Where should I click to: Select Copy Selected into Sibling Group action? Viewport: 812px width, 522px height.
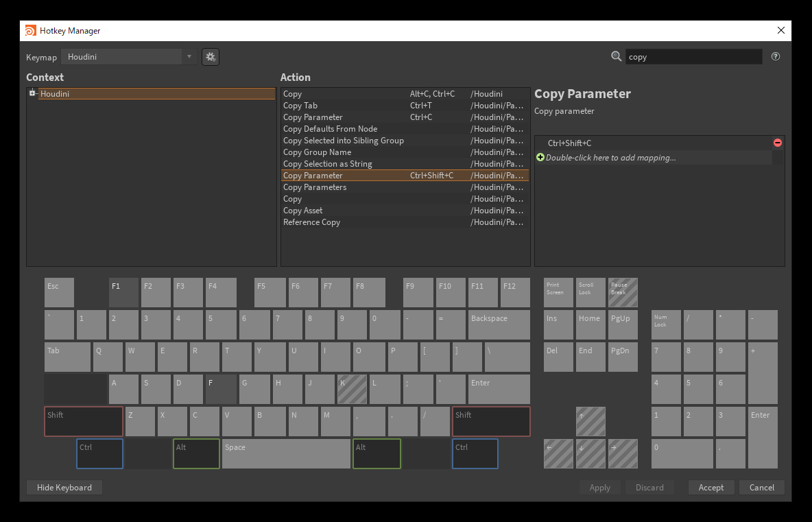point(405,141)
